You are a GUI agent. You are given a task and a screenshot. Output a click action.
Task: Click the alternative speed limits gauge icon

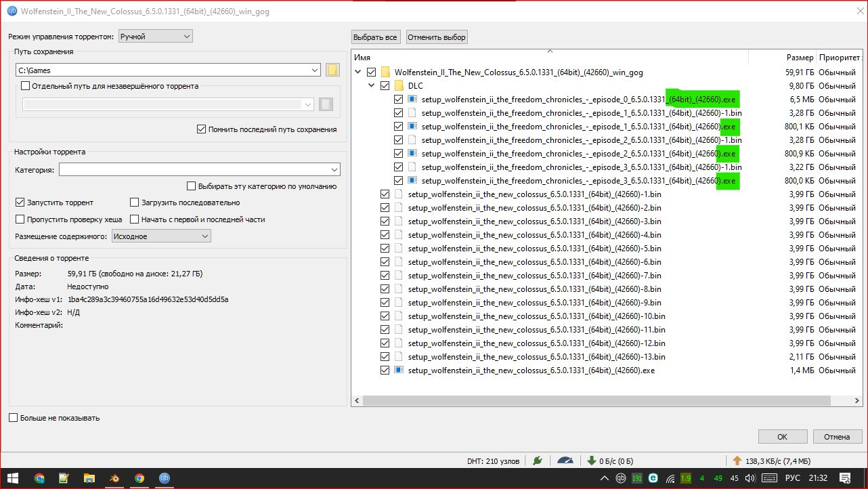(x=565, y=461)
